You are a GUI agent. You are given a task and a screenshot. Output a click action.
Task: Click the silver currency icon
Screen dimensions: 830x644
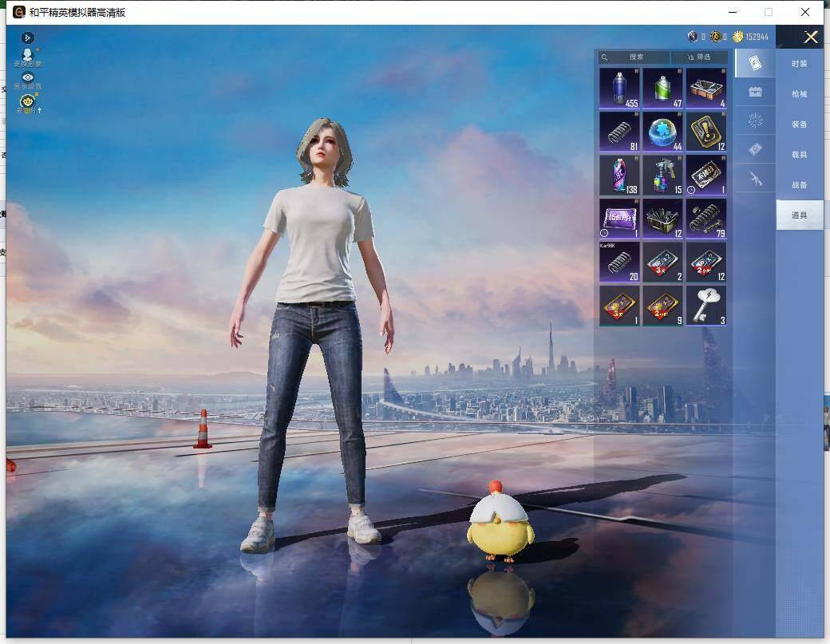point(693,37)
